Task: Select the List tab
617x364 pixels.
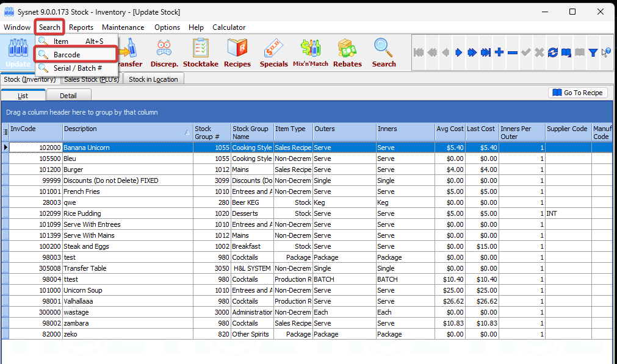Action: (23, 96)
